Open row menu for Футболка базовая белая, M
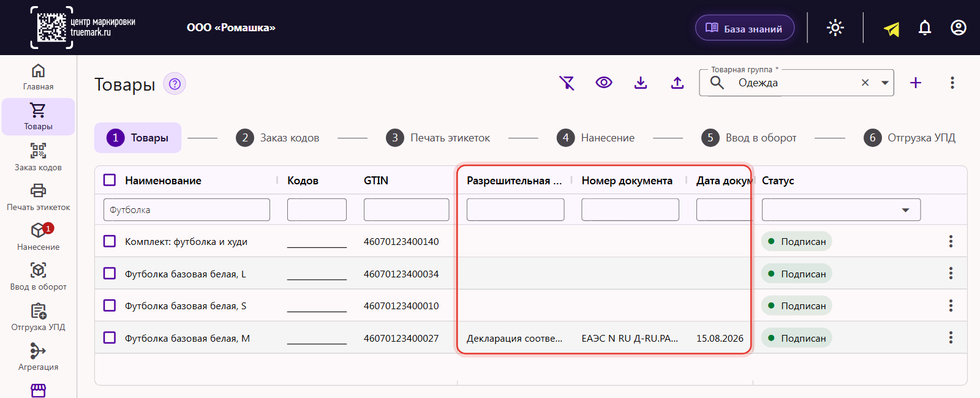 [x=951, y=337]
